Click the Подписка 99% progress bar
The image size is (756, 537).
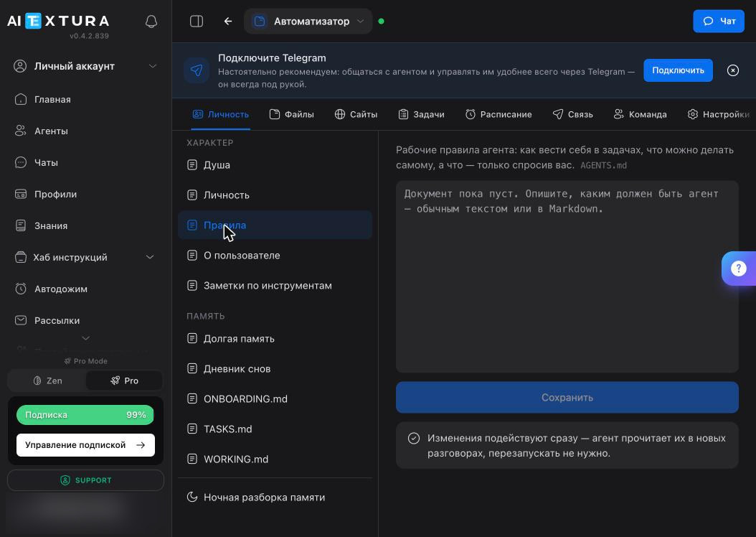(x=85, y=415)
